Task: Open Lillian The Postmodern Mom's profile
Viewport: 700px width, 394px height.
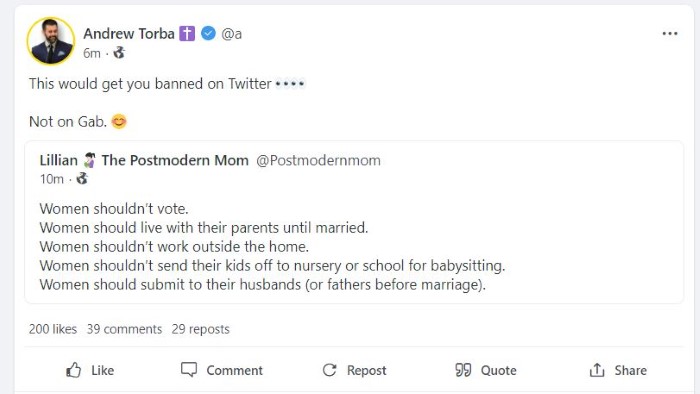Action: [144, 160]
